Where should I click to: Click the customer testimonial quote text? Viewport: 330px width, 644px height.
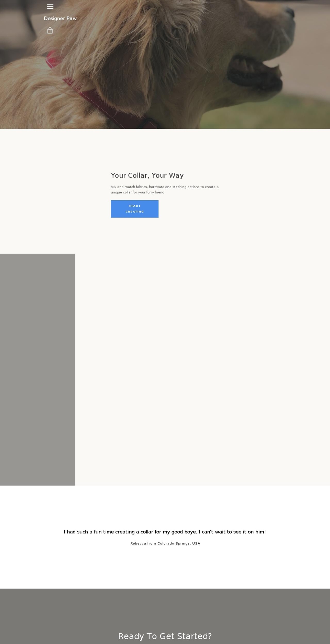pos(165,532)
